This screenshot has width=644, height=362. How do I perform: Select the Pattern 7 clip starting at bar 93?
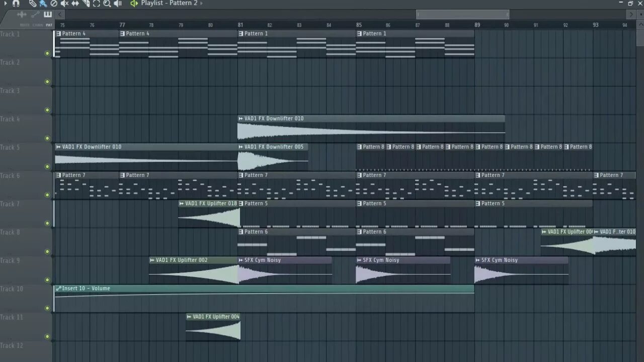(x=615, y=186)
